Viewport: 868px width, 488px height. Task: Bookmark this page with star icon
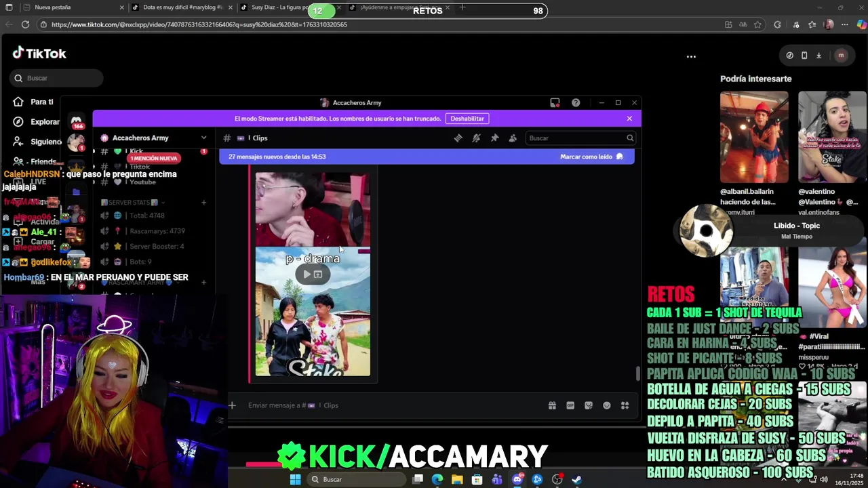[x=757, y=24]
